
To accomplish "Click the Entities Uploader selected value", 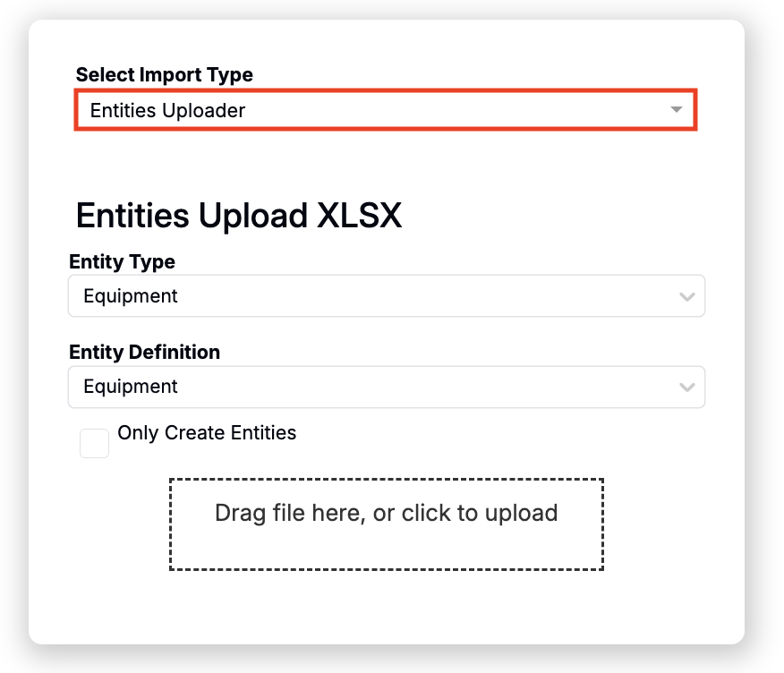I will click(167, 111).
